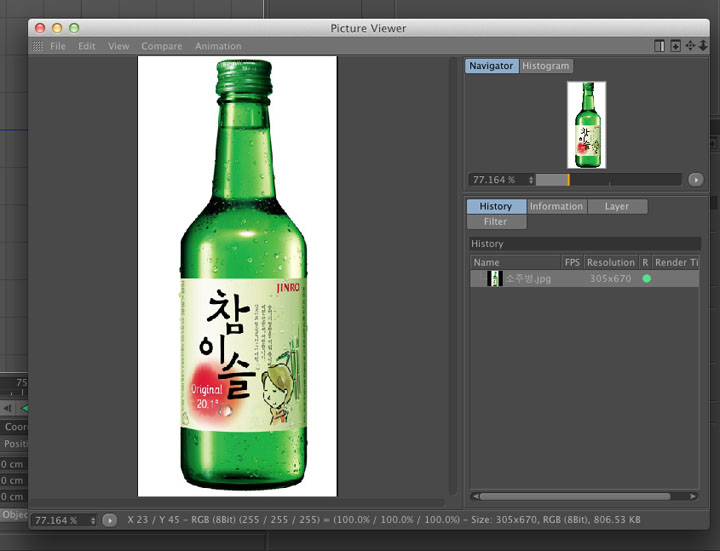
Task: Open the Filter tab
Action: (495, 221)
